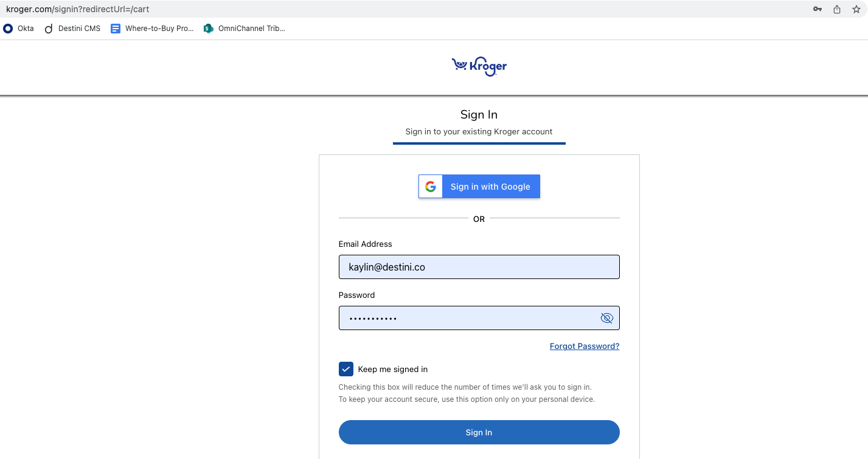
Task: Click the browser address bar URL
Action: (x=78, y=9)
